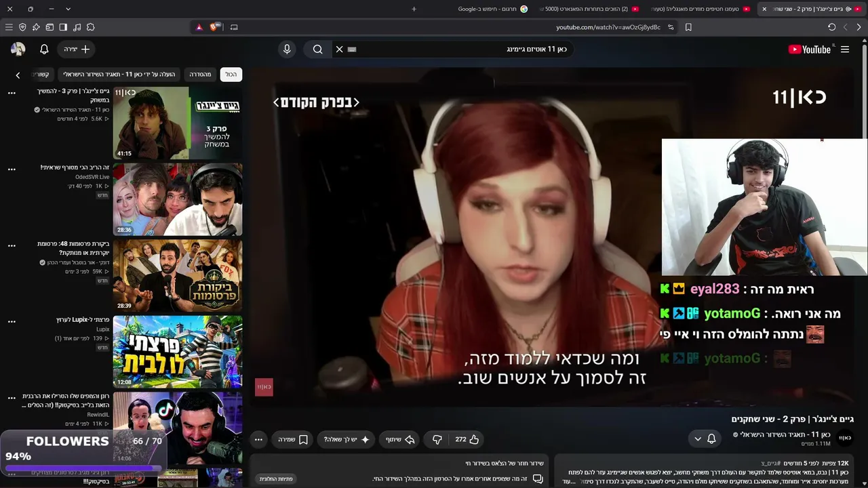Click the #גיים_צ hashtag link
The width and height of the screenshot is (868, 488).
click(x=771, y=464)
